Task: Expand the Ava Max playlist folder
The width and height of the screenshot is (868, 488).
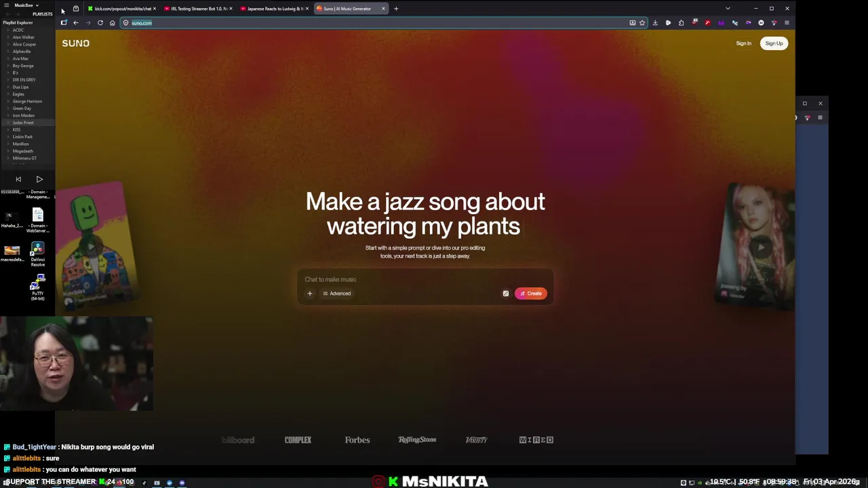Action: pos(9,58)
